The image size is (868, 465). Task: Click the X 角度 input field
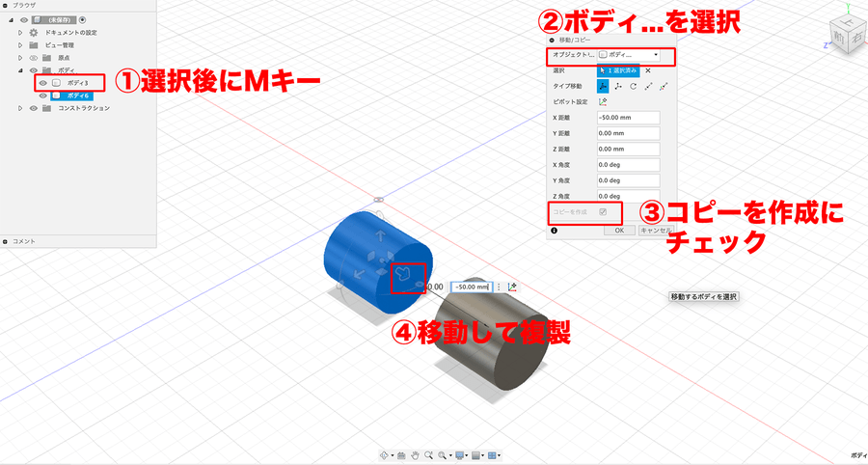(x=628, y=165)
